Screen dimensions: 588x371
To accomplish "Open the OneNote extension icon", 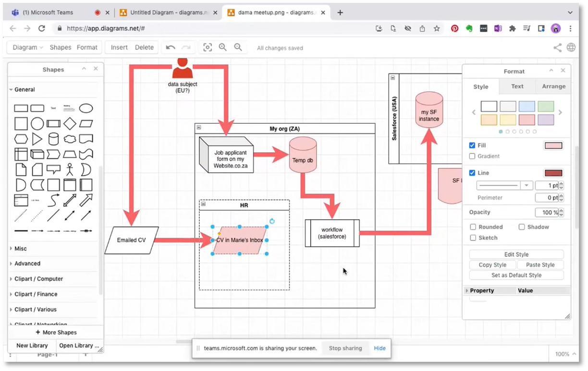I will point(498,28).
